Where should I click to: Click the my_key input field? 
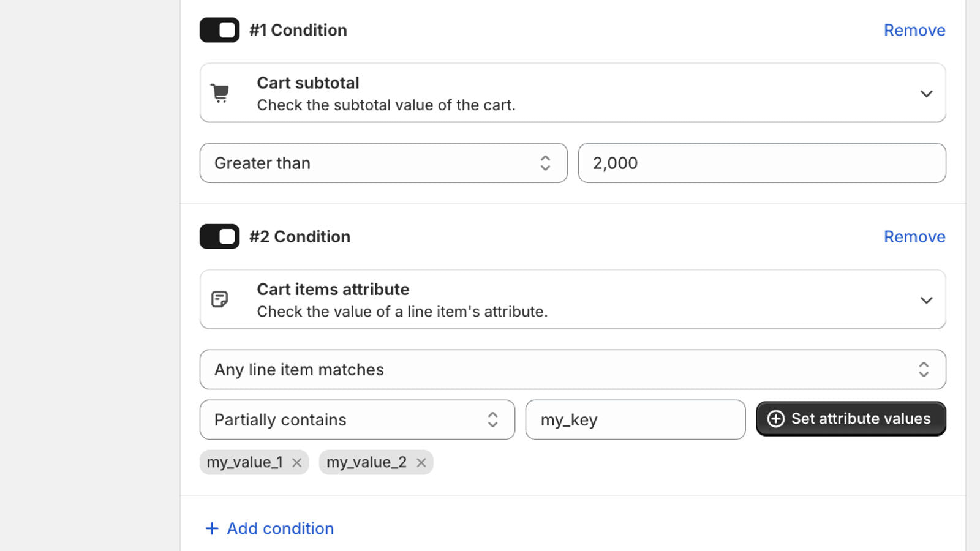635,419
